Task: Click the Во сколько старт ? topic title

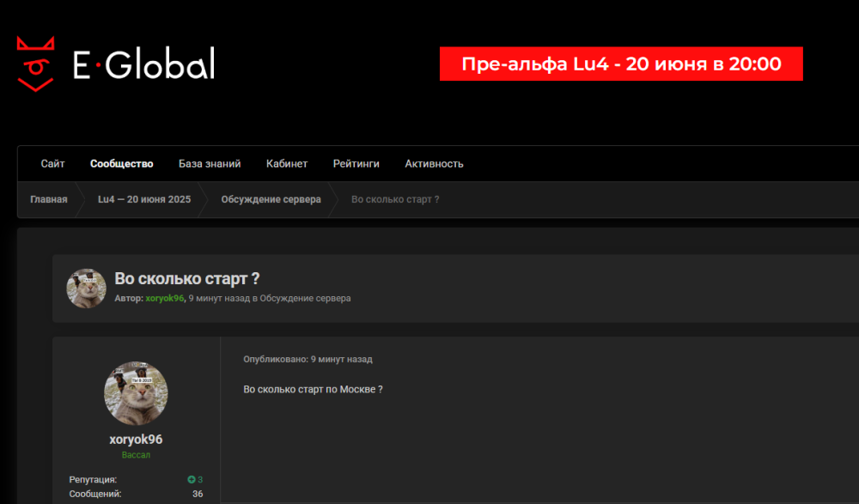Action: click(x=187, y=279)
